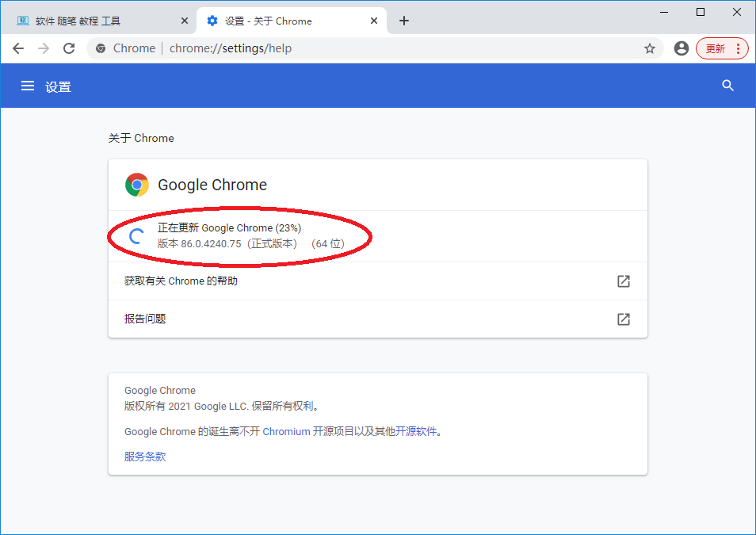Click the Google Chrome card title text
Screen dimensions: 756x535
(x=212, y=185)
